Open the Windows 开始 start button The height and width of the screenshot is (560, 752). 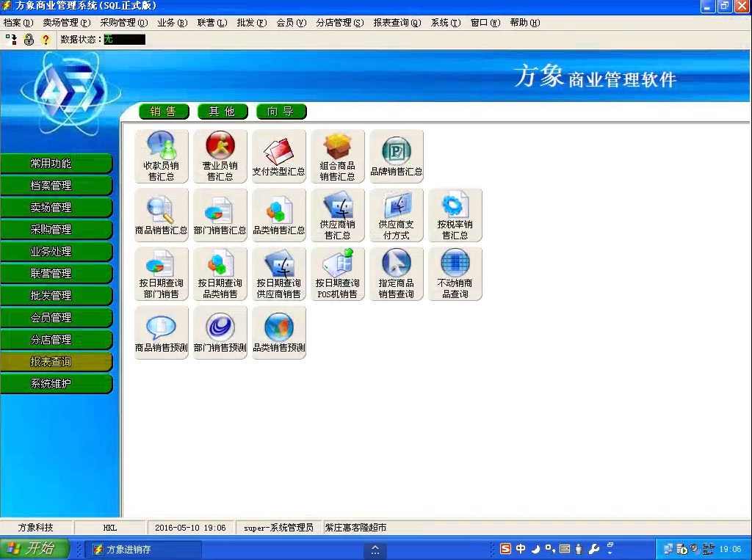pyautogui.click(x=34, y=549)
